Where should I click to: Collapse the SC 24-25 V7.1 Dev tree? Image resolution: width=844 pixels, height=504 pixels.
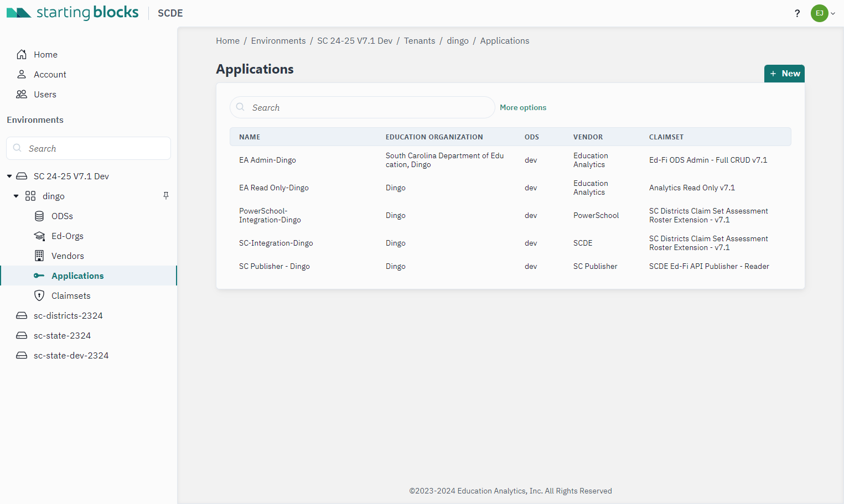click(x=9, y=176)
